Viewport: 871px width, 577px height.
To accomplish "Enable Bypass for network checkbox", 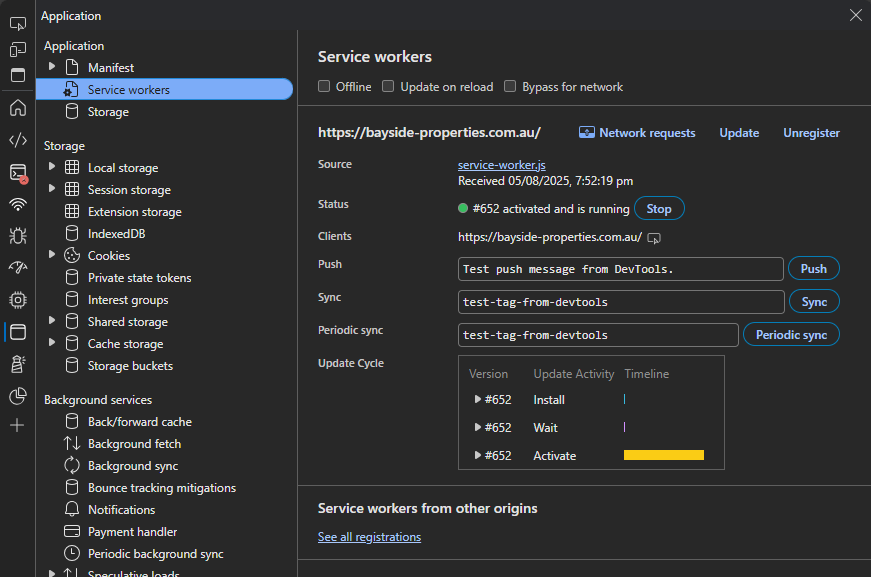I will (x=511, y=87).
